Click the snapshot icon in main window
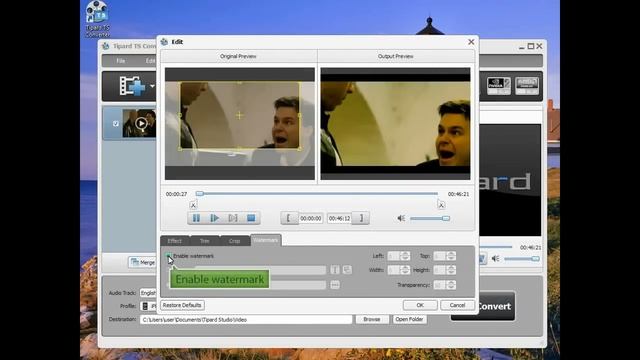 coord(482,258)
